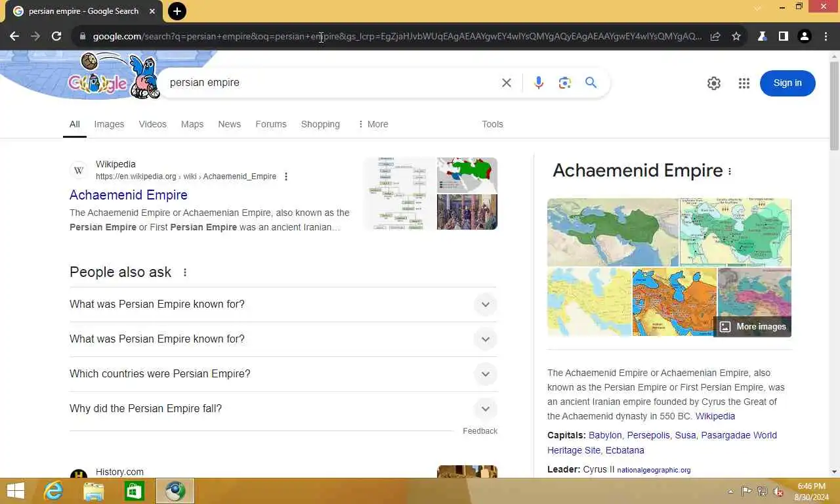The height and width of the screenshot is (504, 840).
Task: Close the persian empire tab
Action: (152, 11)
